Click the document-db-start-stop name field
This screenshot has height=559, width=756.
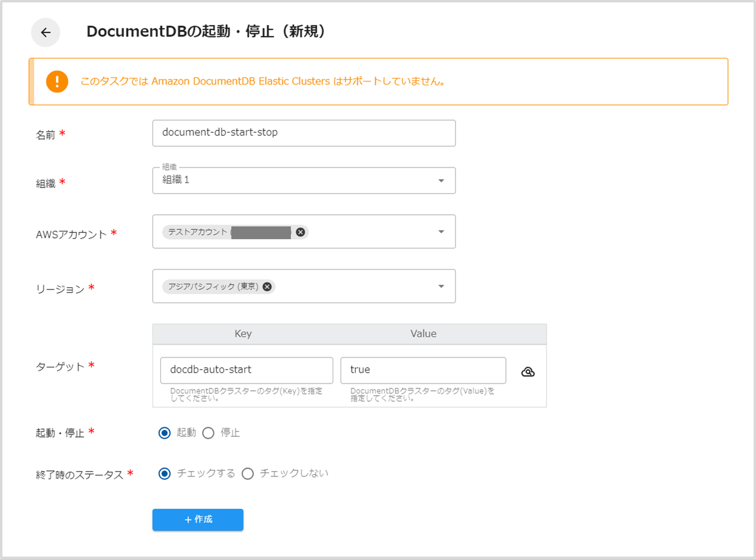click(304, 133)
